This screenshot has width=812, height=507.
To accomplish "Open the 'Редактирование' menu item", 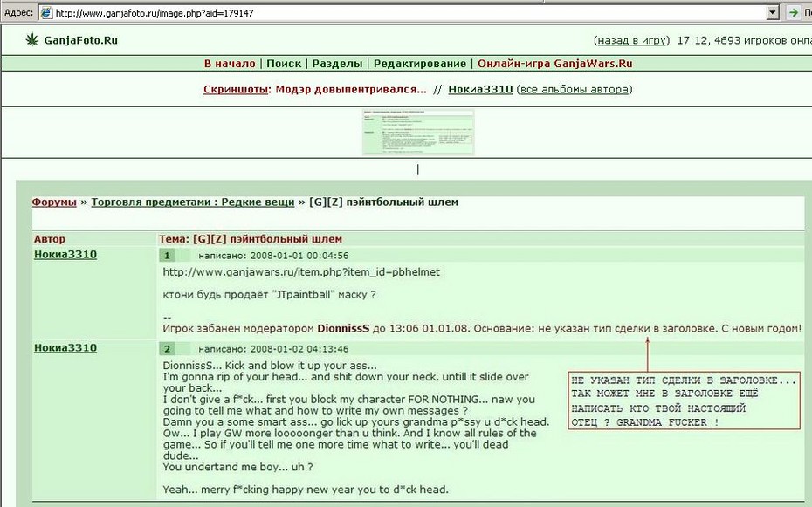I will 419,64.
